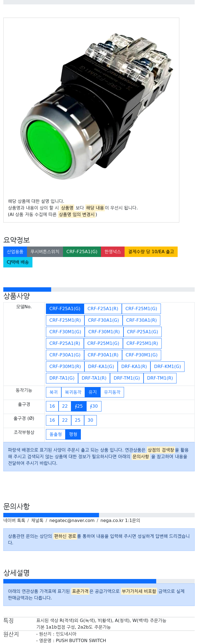The width and height of the screenshot is (198, 644).
Task: Open the 산업용품 category tag
Action: click(15, 252)
